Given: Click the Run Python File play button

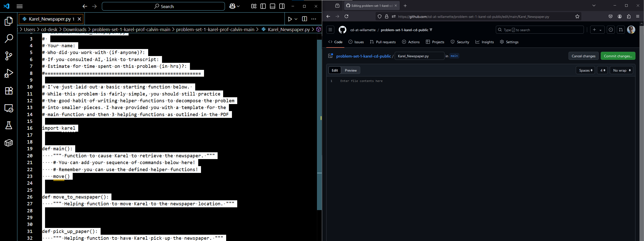Looking at the screenshot, I should tap(290, 19).
